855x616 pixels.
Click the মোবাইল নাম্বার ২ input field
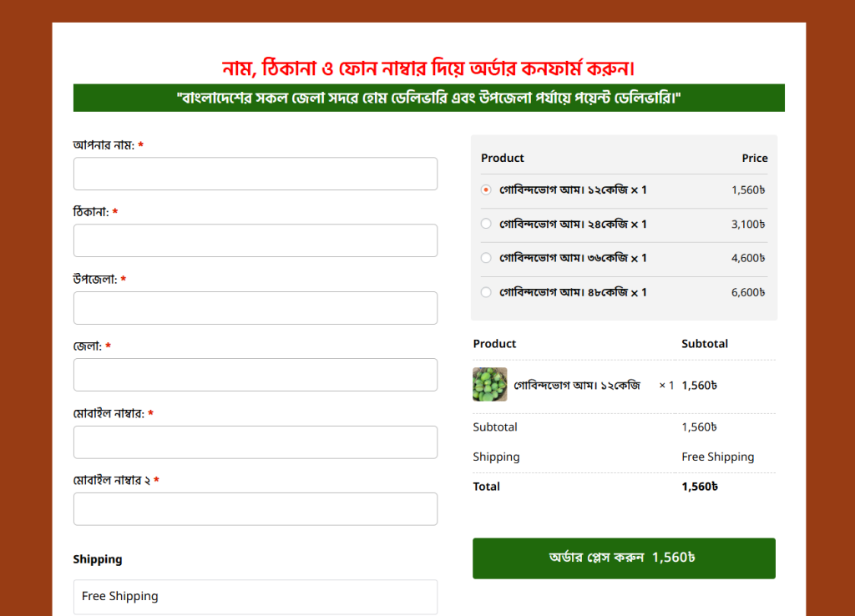coord(255,509)
